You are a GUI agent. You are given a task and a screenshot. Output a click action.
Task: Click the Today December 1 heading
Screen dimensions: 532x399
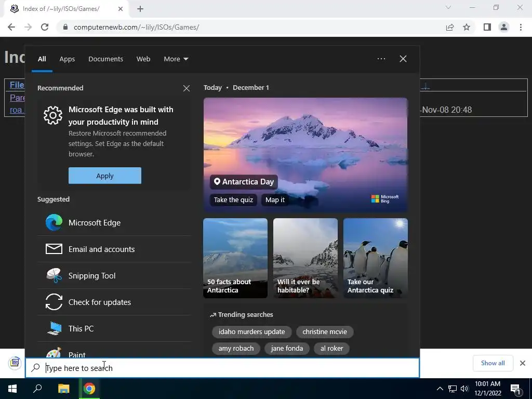pos(236,87)
